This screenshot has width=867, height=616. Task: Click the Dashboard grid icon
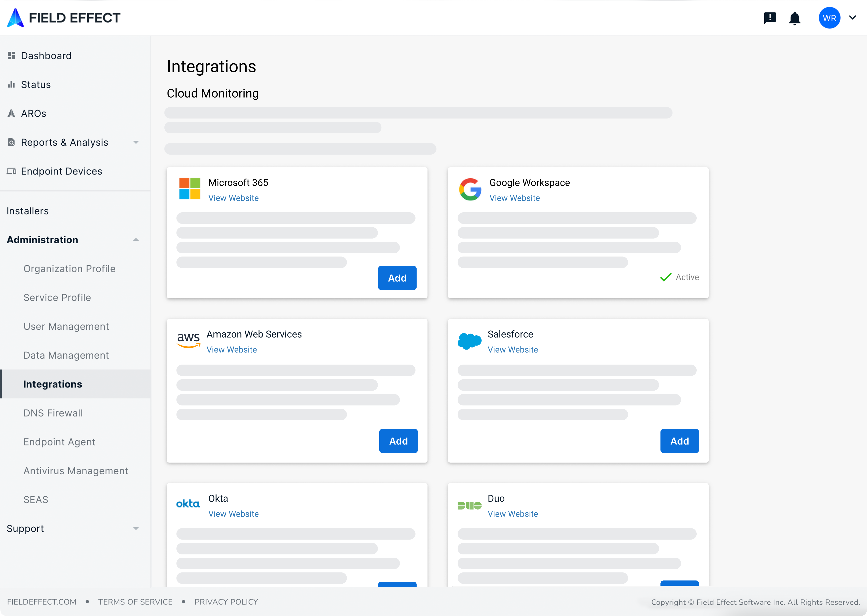tap(11, 56)
